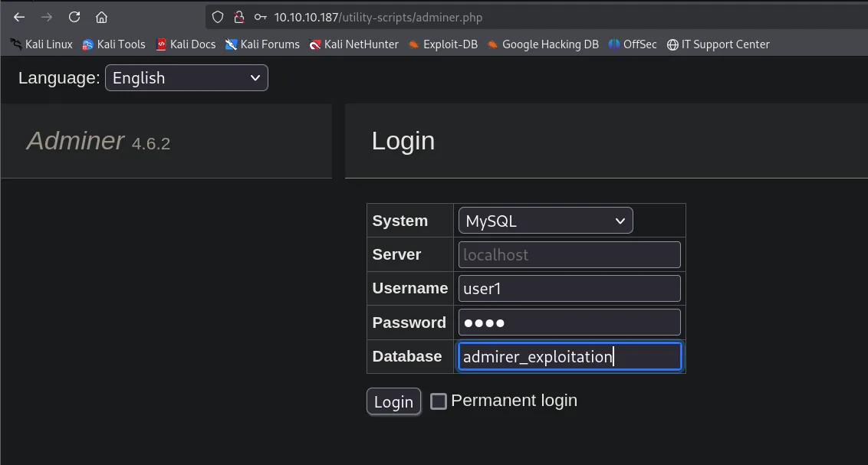Click the Login submit button
Viewport: 868px width, 465px height.
point(393,401)
